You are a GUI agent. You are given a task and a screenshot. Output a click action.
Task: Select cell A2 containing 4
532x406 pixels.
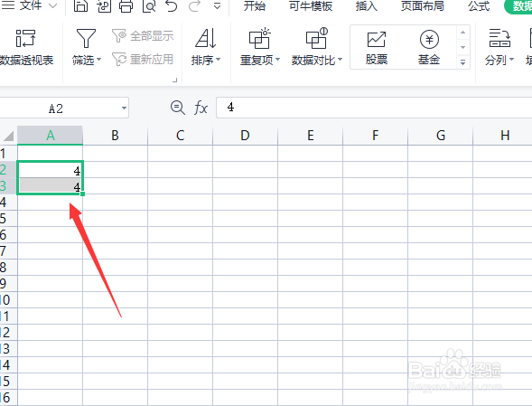click(x=51, y=169)
